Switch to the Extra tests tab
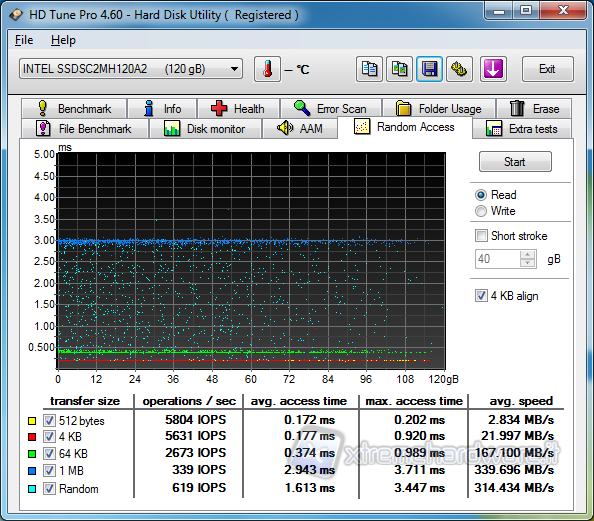 coord(522,129)
